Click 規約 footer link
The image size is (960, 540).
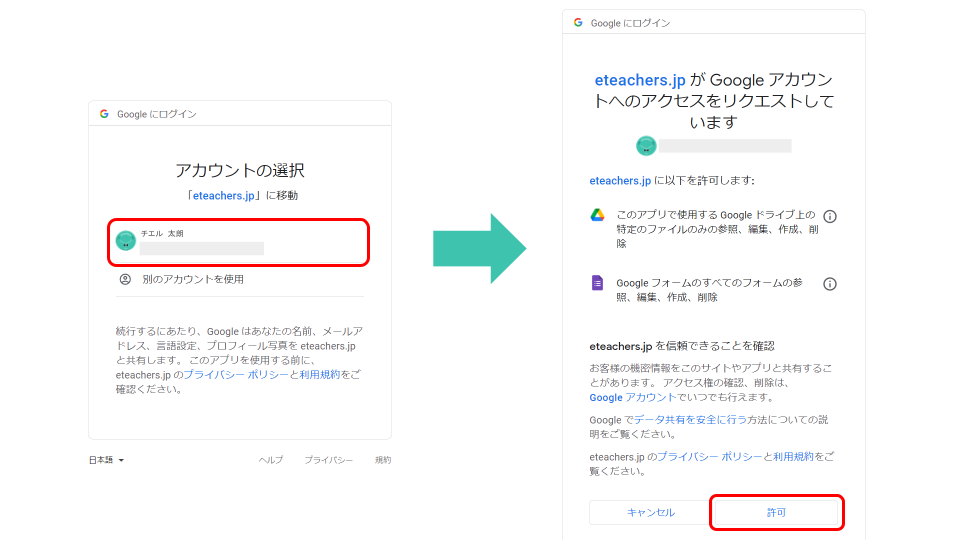(383, 460)
